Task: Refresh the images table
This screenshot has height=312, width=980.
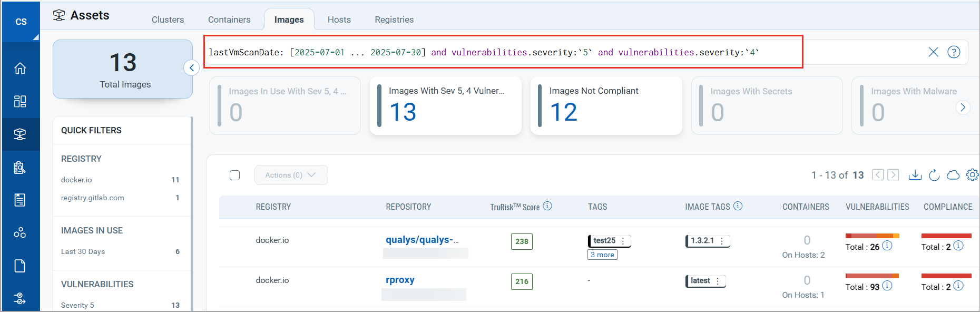Action: pyautogui.click(x=934, y=175)
